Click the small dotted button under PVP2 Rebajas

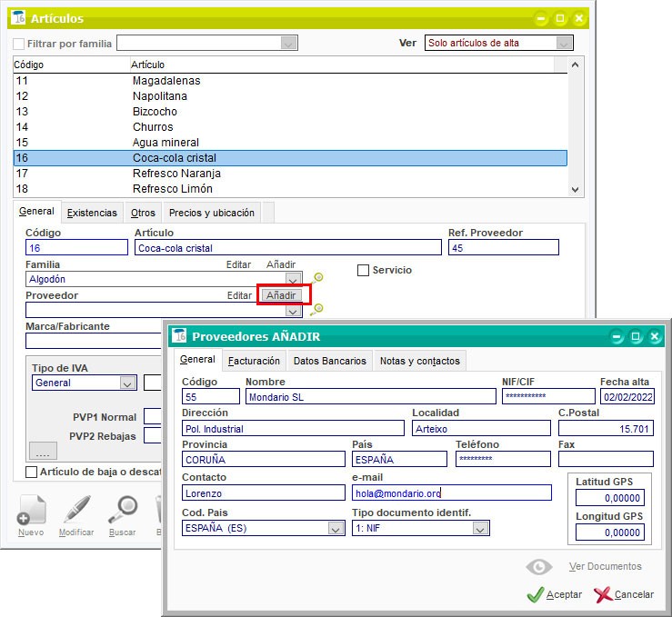point(44,451)
